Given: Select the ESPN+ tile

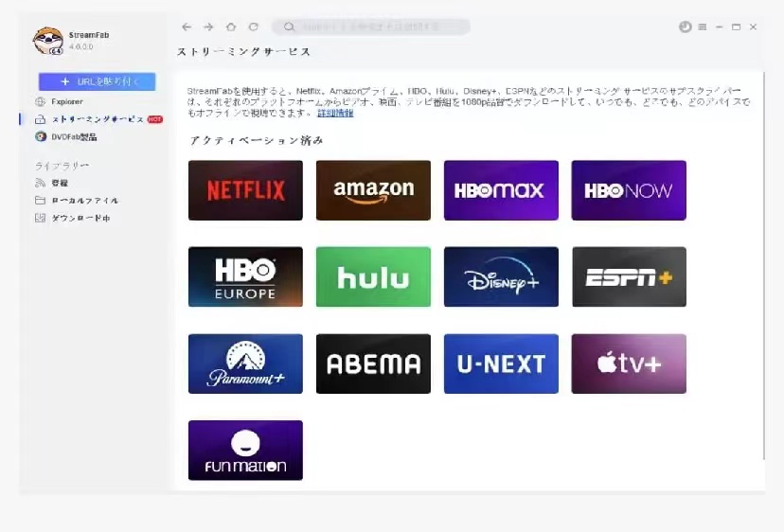Looking at the screenshot, I should (x=629, y=276).
